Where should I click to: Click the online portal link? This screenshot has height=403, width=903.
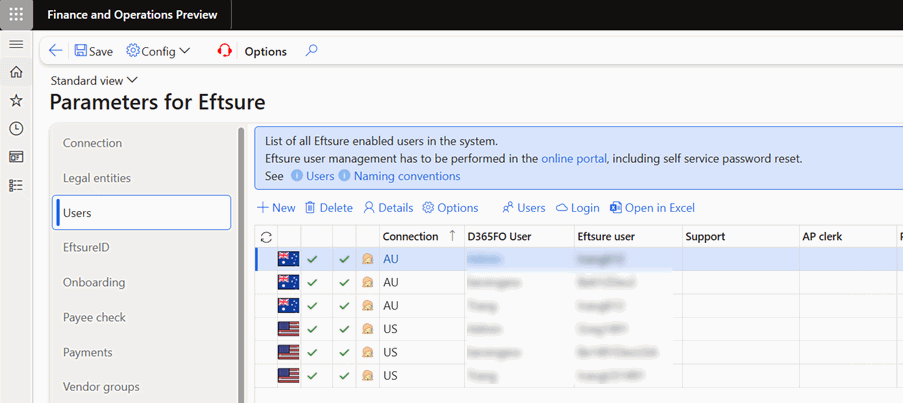coord(576,158)
